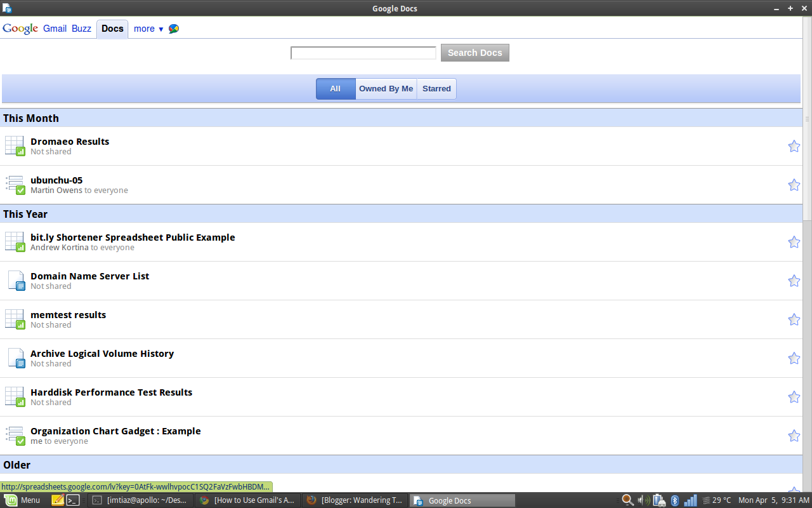Click the Martin Owens owner name
Screen dimensions: 812x508
click(x=56, y=190)
